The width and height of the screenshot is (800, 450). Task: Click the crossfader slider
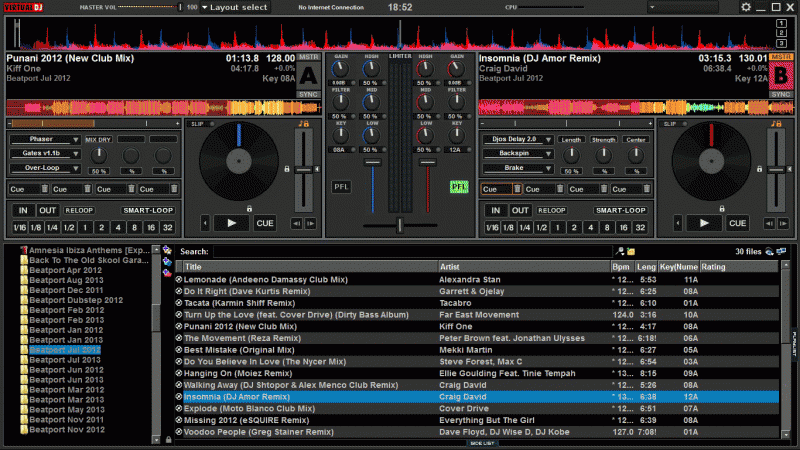[x=400, y=224]
